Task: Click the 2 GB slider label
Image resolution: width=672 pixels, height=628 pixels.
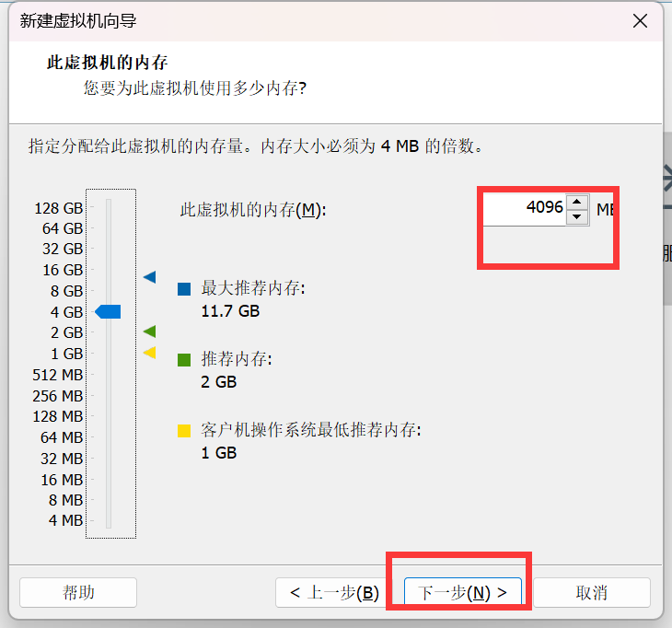Action: [x=66, y=332]
